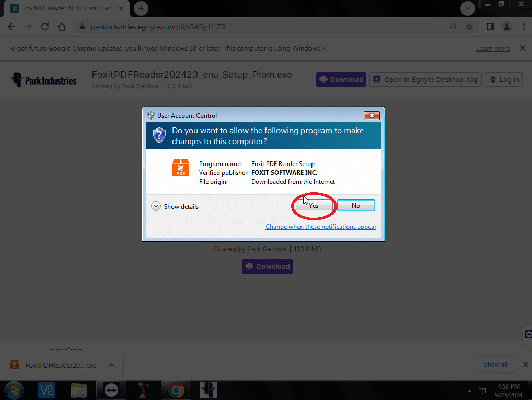Open TeamViewer from the taskbar

[x=111, y=390]
